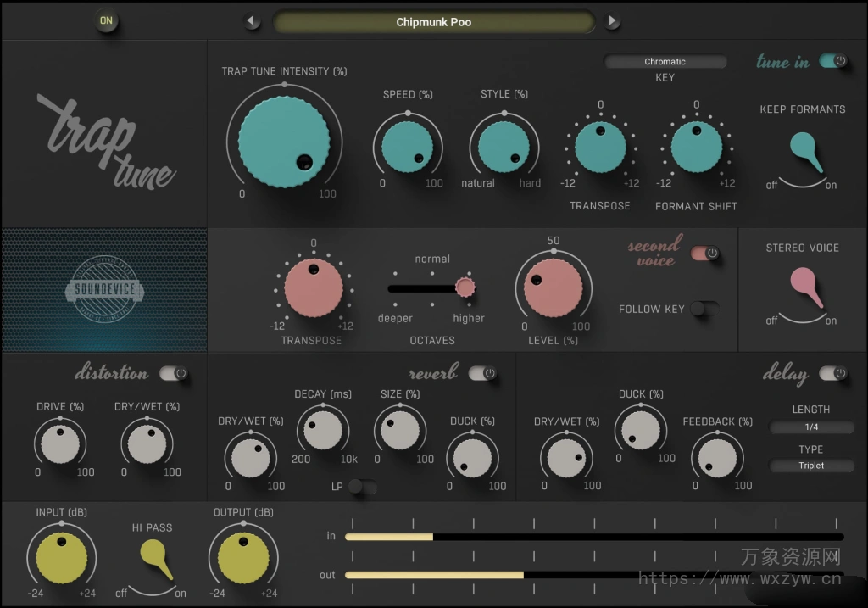Toggle the distortion section on

click(x=174, y=371)
